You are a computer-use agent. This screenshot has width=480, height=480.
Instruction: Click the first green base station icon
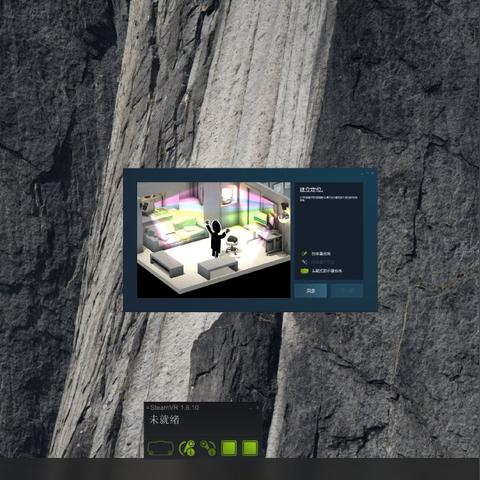coord(229,448)
